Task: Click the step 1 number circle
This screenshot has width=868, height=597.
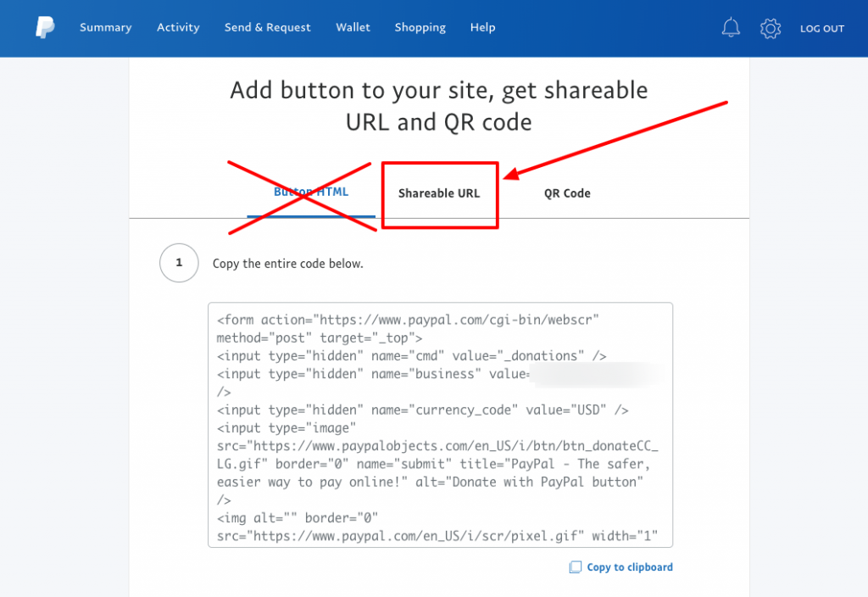Action: pyautogui.click(x=179, y=263)
